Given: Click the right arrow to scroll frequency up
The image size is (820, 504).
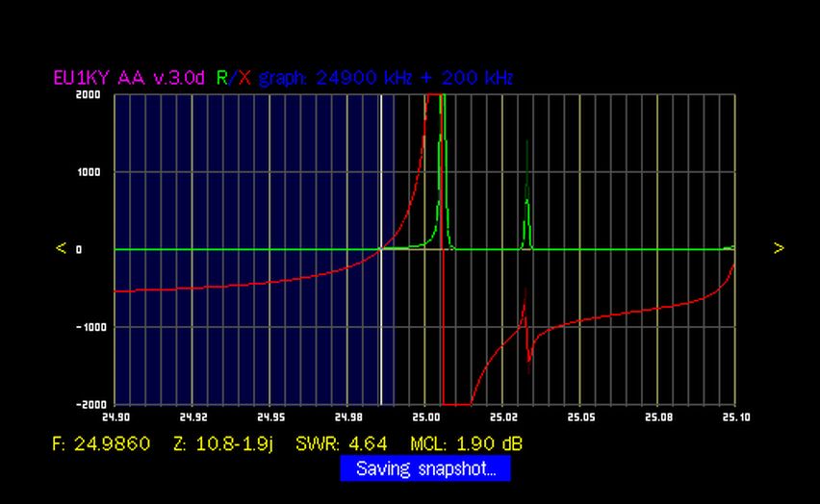Looking at the screenshot, I should click(778, 248).
